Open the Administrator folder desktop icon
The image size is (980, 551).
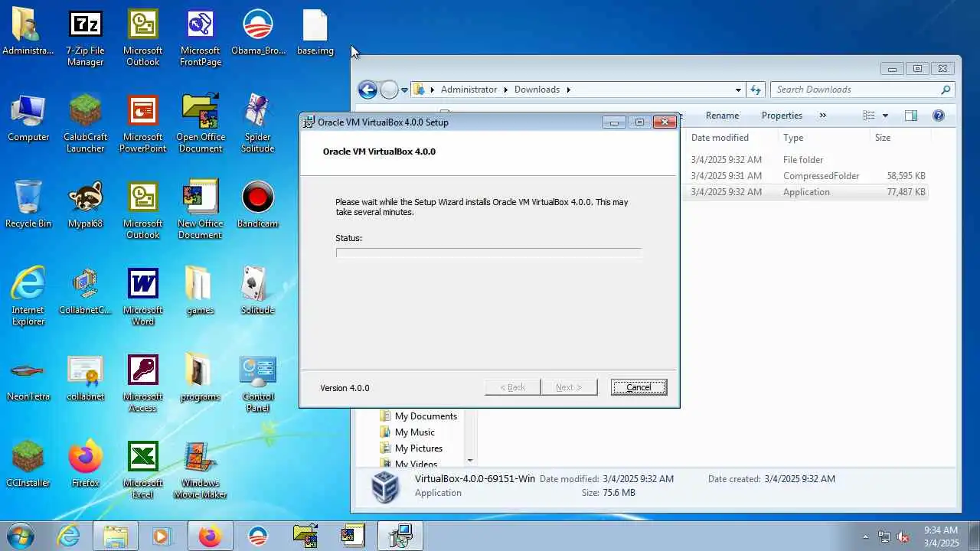28,33
